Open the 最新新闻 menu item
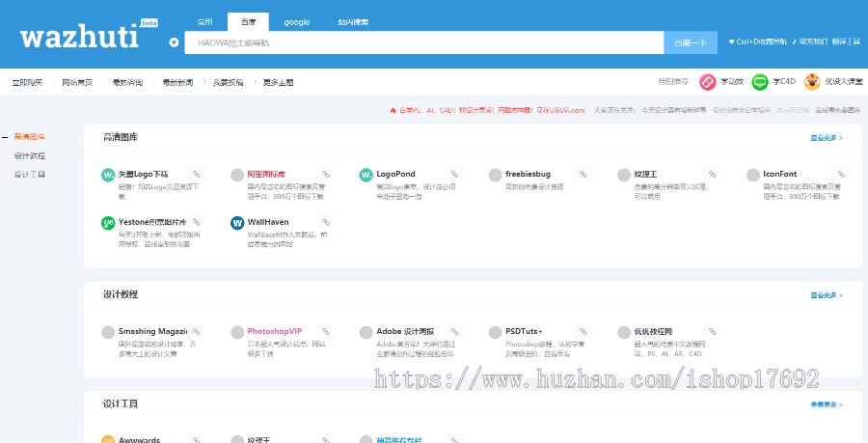Image resolution: width=868 pixels, height=443 pixels. pyautogui.click(x=177, y=82)
